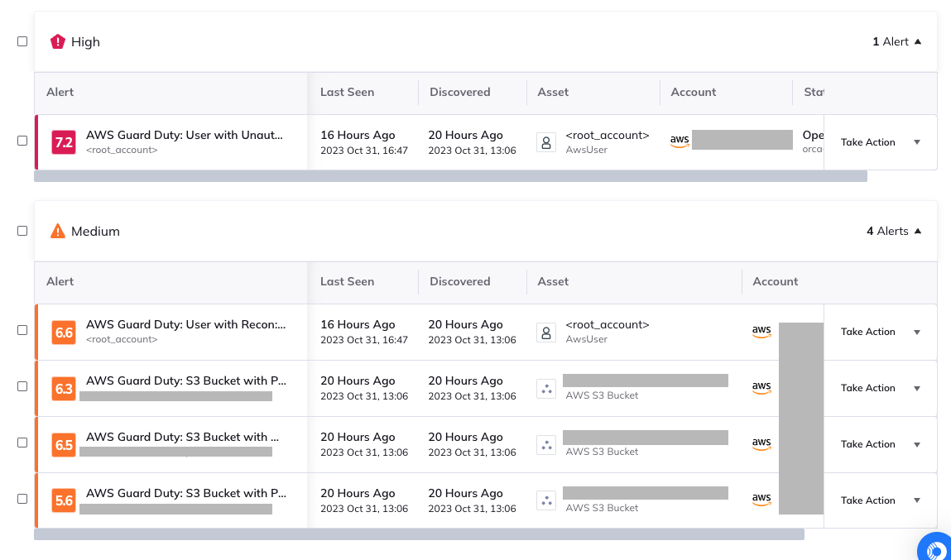
Task: Open the chat widget in bottom-right corner
Action: pyautogui.click(x=936, y=548)
